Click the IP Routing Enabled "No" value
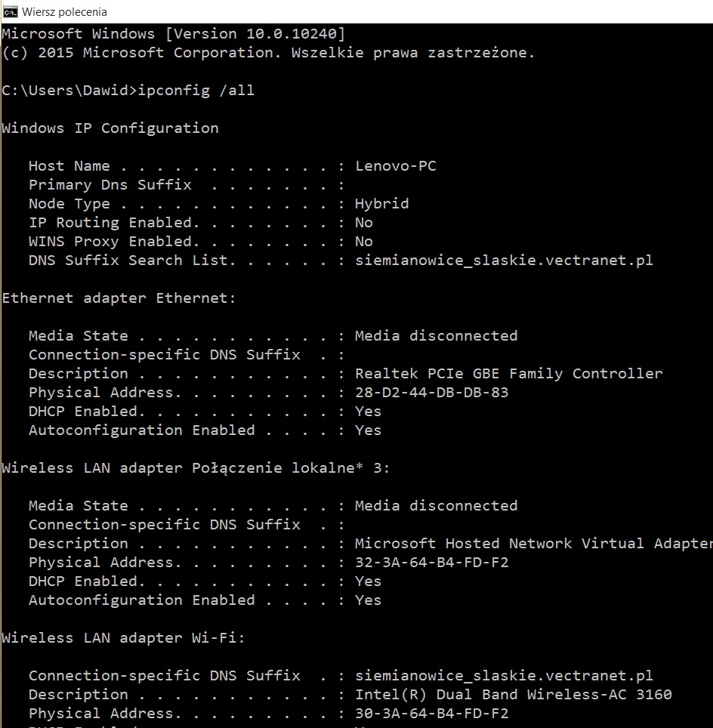 [363, 223]
